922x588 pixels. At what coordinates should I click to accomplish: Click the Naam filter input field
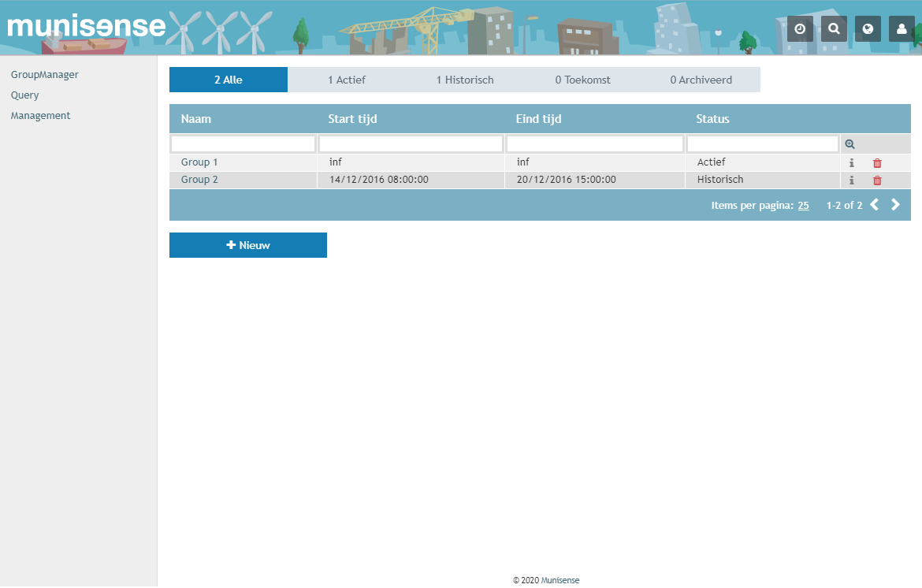click(242, 143)
